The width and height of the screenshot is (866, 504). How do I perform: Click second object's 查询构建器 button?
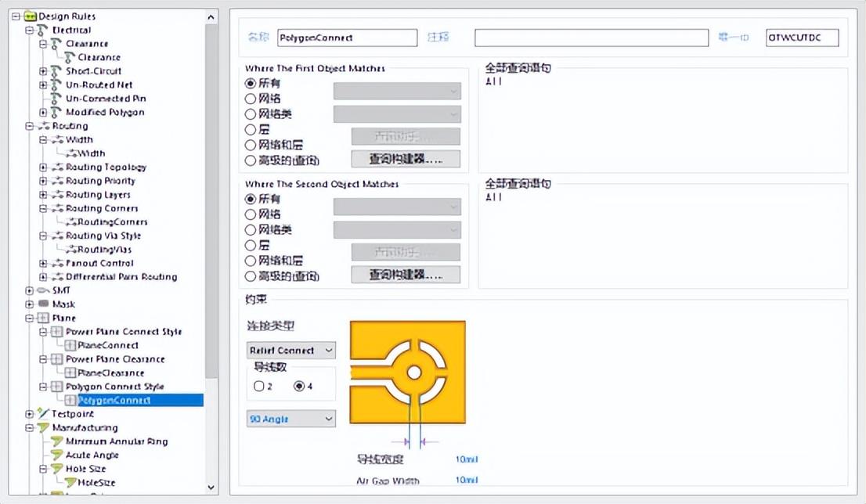pyautogui.click(x=405, y=275)
